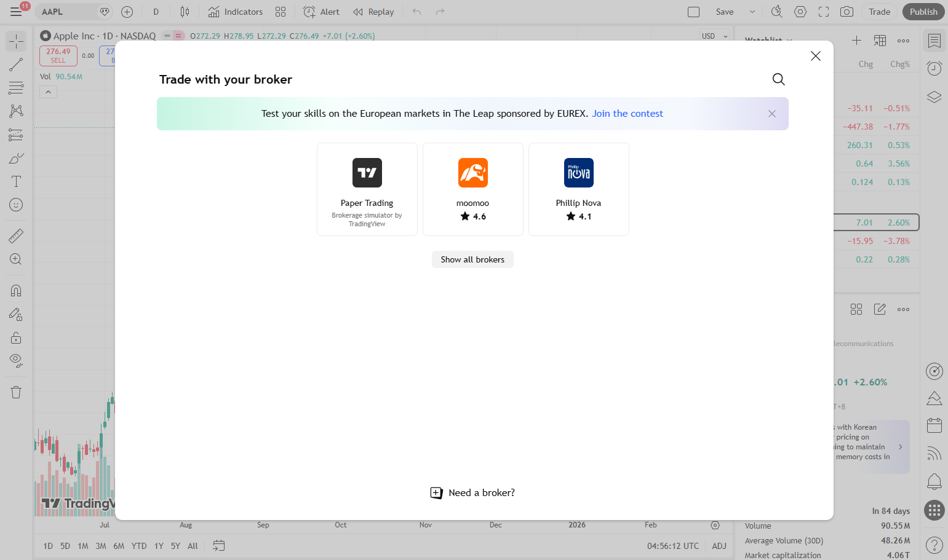
Task: Search brokers with magnifier icon
Action: [778, 79]
